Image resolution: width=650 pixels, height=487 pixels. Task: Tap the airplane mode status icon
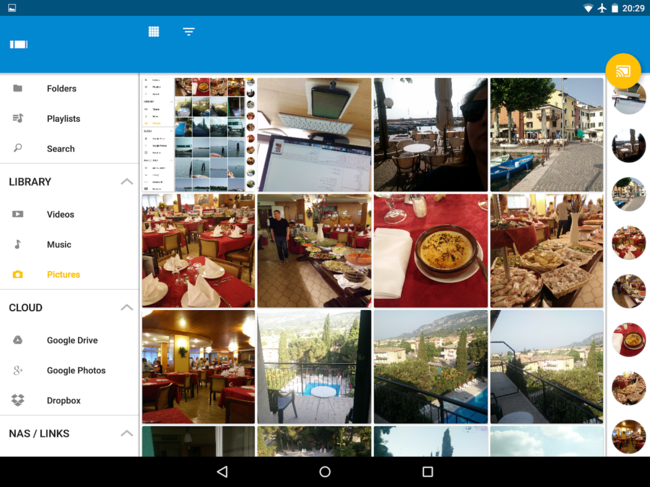(602, 8)
